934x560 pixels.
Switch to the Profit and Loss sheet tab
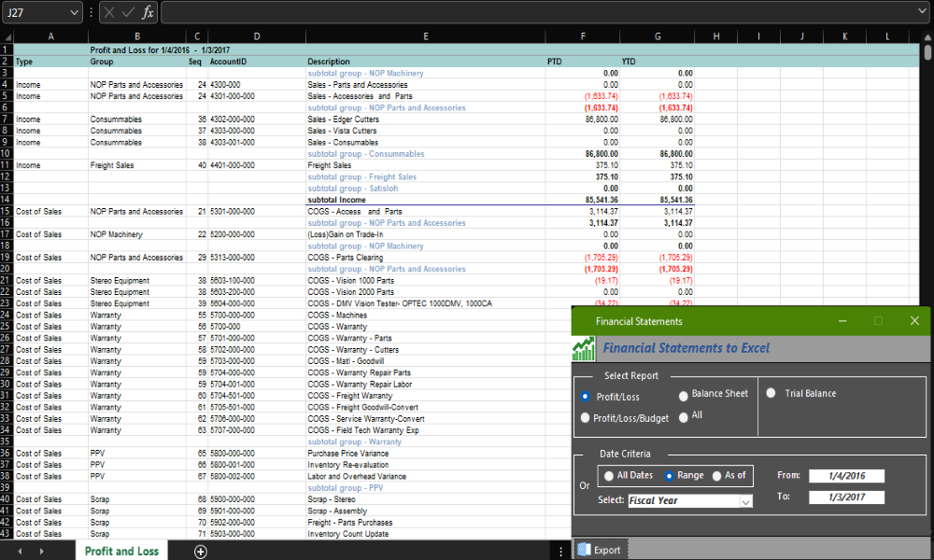point(121,552)
